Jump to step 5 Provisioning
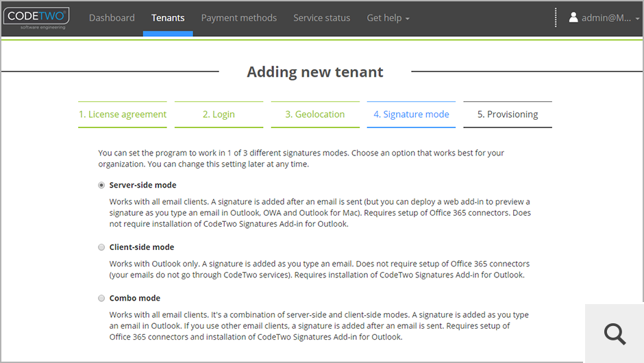This screenshot has height=363, width=644. point(508,114)
